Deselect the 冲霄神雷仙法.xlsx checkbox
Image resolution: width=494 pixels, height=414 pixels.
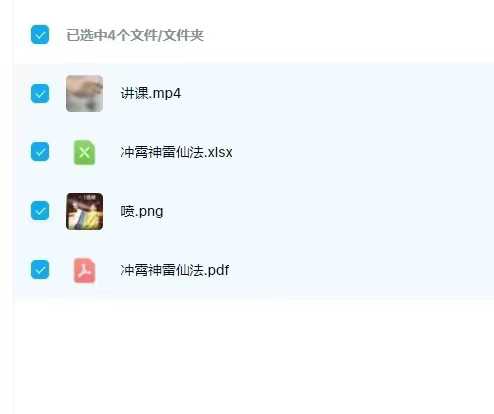40,152
